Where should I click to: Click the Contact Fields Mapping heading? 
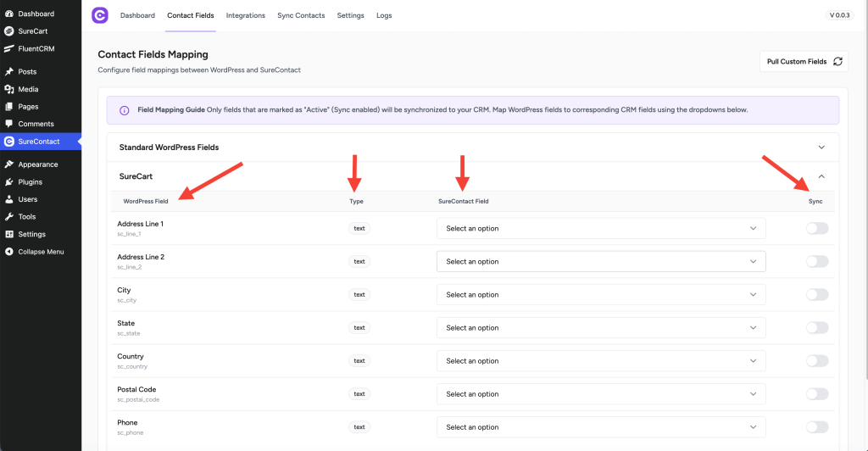[153, 54]
